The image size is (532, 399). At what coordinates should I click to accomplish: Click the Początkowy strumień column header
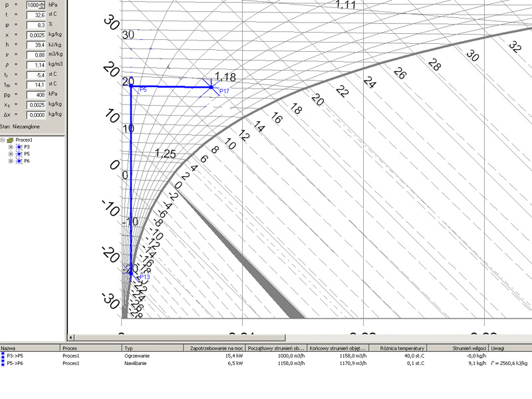click(x=277, y=348)
